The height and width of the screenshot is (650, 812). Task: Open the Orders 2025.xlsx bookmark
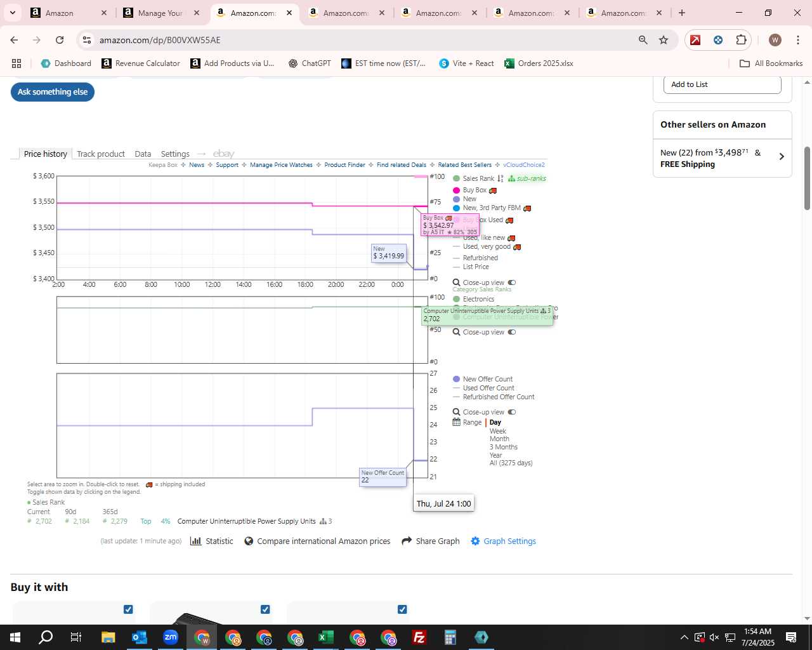click(539, 63)
